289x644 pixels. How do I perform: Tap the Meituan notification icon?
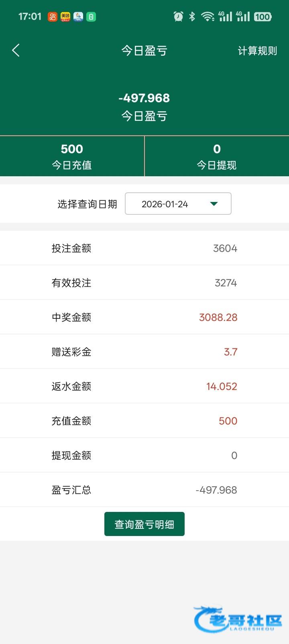65,16
